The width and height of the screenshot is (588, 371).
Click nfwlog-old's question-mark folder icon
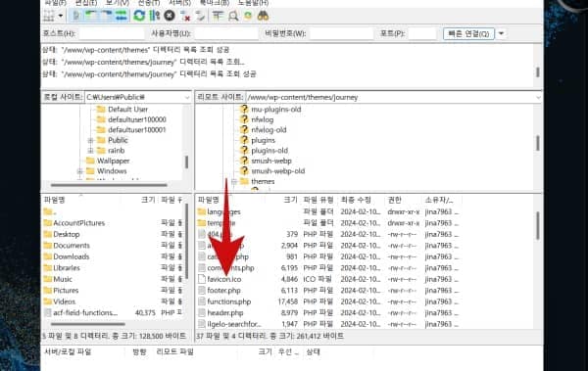click(244, 129)
